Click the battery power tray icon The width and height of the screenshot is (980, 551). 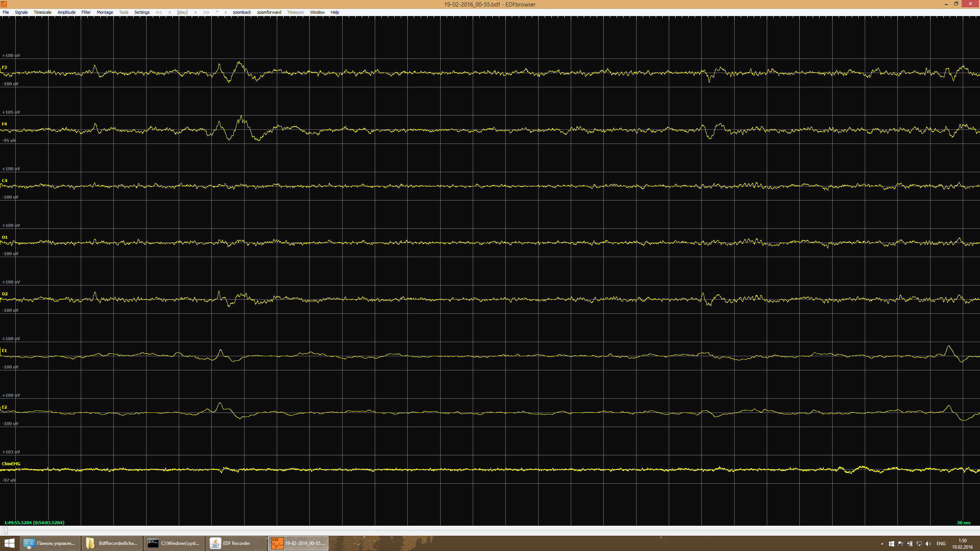pos(910,544)
